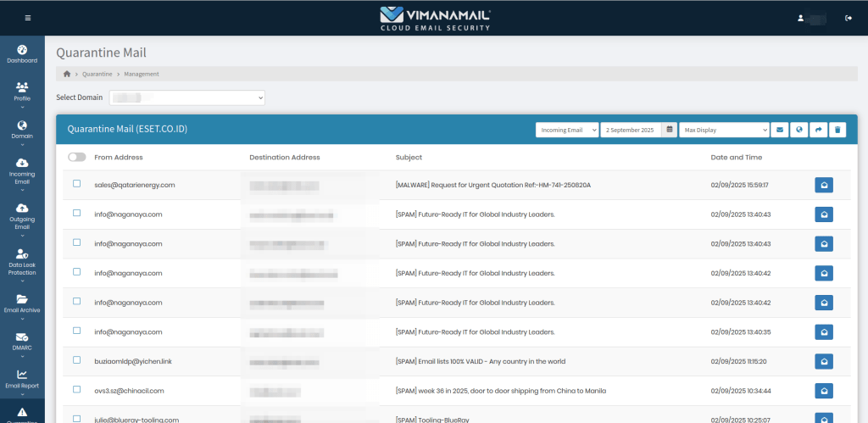This screenshot has width=868, height=423.
Task: Click the MALWARE Request for Urgent Quotation subject
Action: click(493, 185)
